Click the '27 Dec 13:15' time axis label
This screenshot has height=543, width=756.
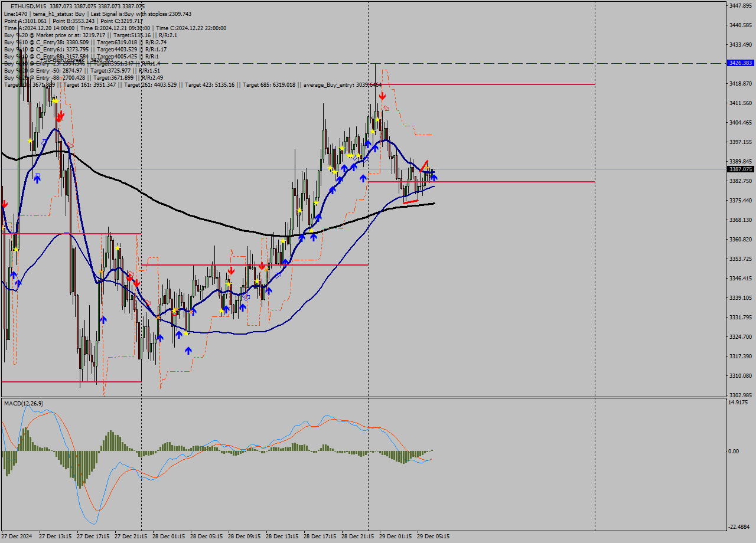pyautogui.click(x=56, y=537)
